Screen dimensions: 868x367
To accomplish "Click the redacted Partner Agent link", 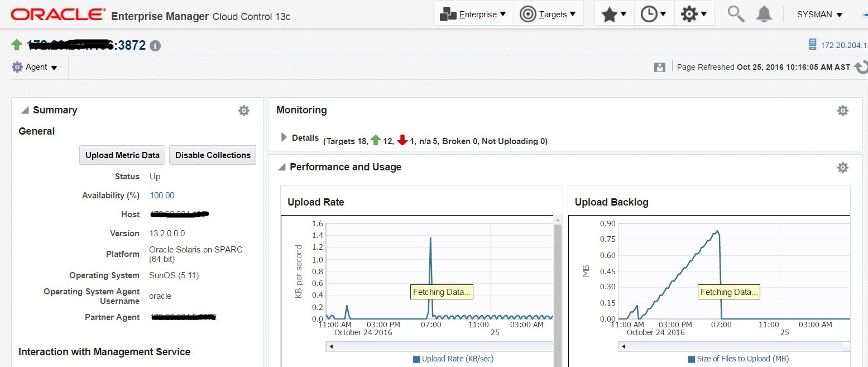I will pyautogui.click(x=183, y=317).
